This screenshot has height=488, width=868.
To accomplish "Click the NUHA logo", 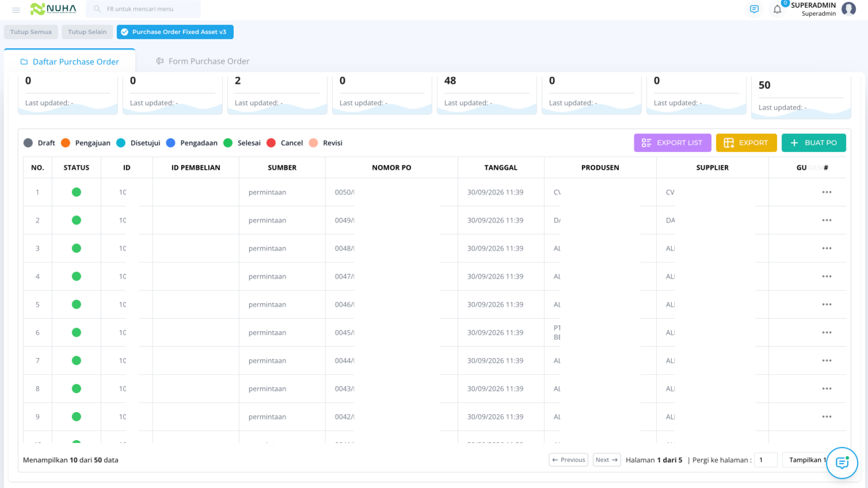I will (x=53, y=9).
